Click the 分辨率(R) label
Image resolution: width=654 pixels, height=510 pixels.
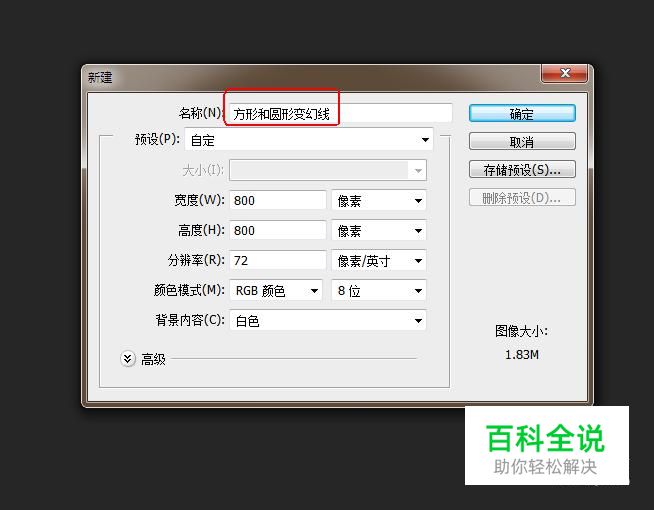[x=196, y=260]
